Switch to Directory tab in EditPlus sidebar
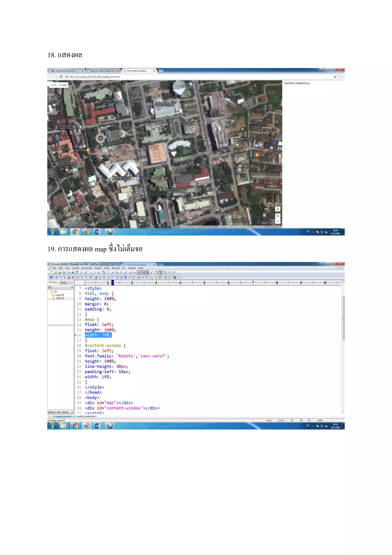Image resolution: width=392 pixels, height=555 pixels. (x=53, y=282)
